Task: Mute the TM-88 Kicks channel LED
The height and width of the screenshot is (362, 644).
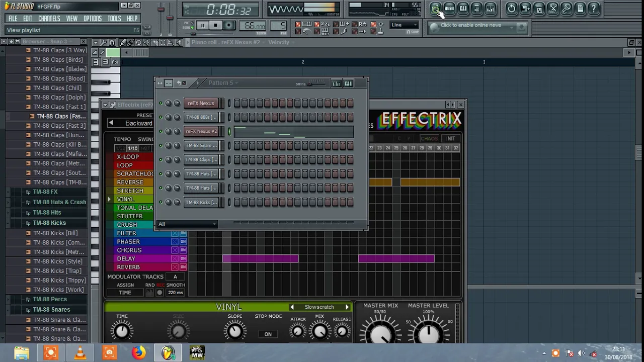Action: tap(160, 202)
